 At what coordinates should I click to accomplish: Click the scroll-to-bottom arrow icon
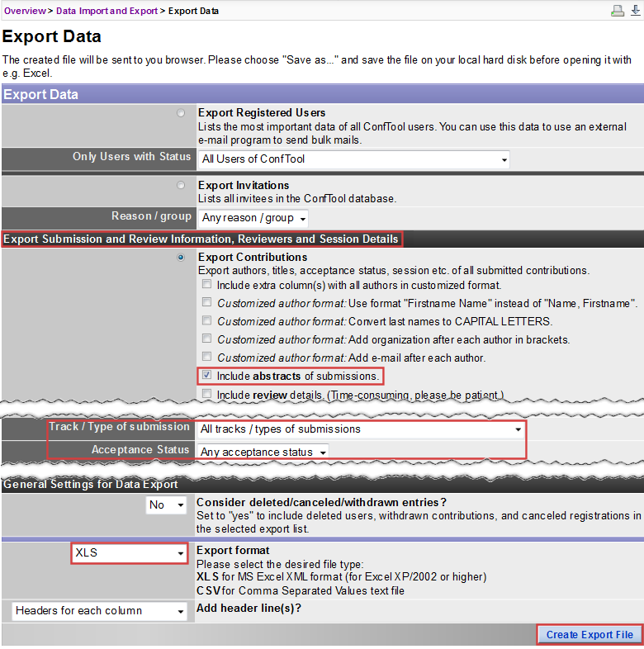point(635,11)
